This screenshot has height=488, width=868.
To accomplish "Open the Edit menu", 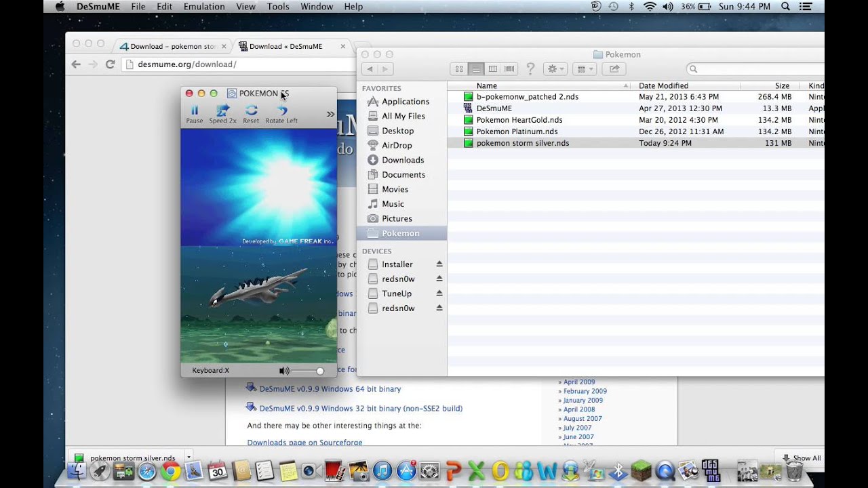I will tap(164, 7).
